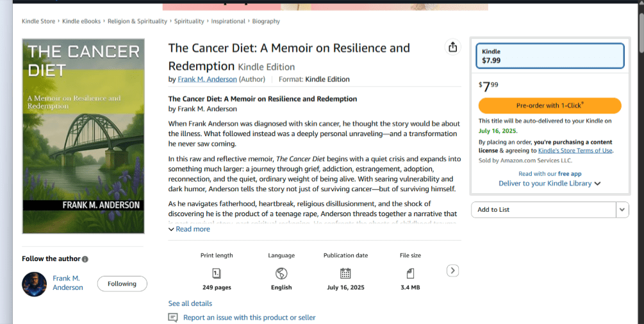Click the Publication date calendar icon
The width and height of the screenshot is (644, 324).
(x=345, y=273)
